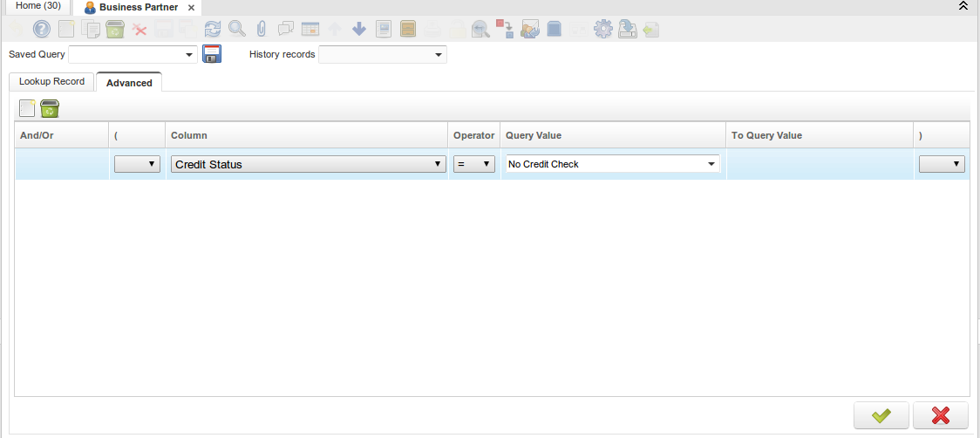Click the blue down arrow Next Record icon
The height and width of the screenshot is (438, 980).
(x=359, y=29)
